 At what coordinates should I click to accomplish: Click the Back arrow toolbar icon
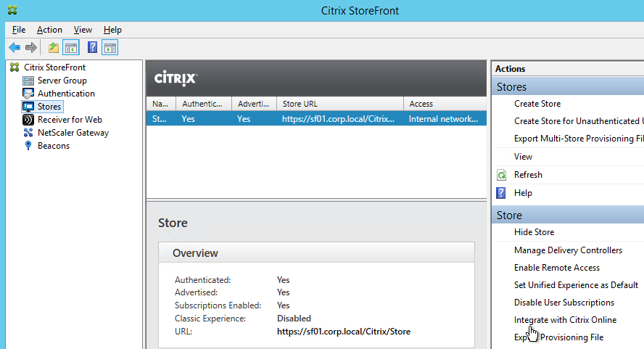click(x=15, y=48)
